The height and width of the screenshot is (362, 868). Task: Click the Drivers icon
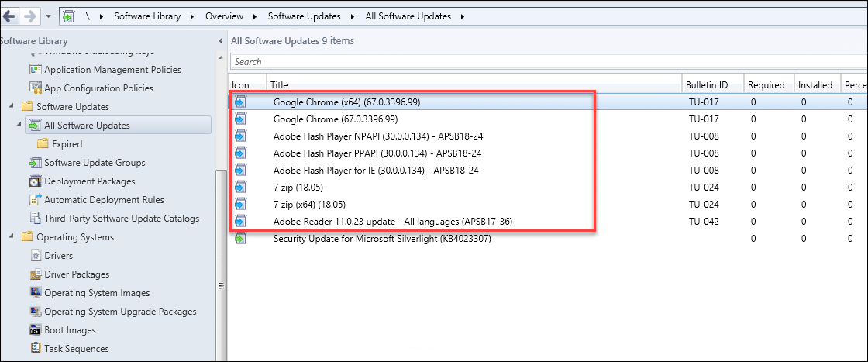pos(36,256)
